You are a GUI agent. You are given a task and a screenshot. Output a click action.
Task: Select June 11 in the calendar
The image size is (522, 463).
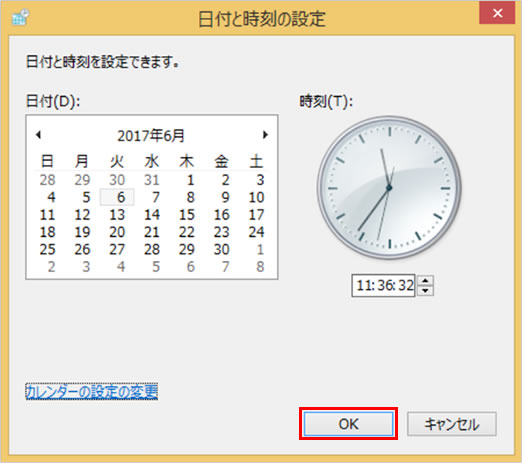click(48, 214)
